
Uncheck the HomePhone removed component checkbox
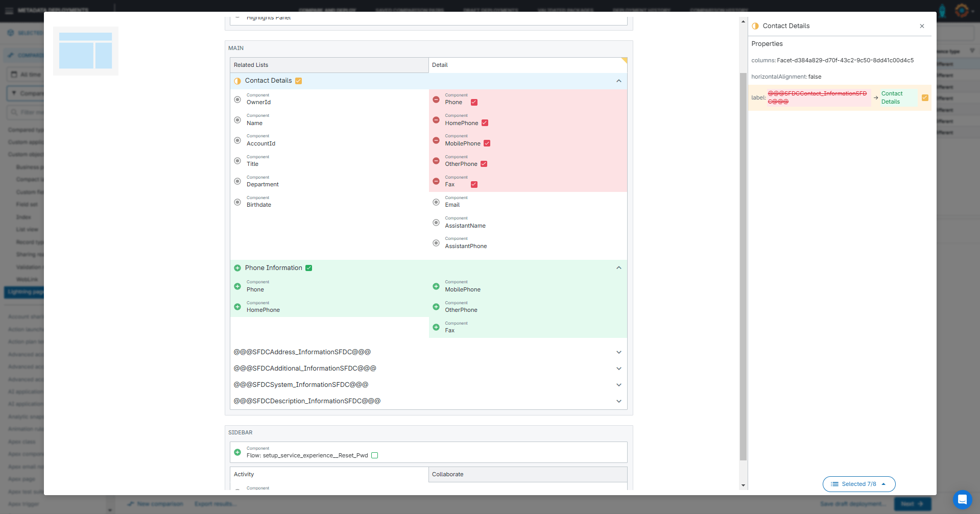(x=485, y=123)
